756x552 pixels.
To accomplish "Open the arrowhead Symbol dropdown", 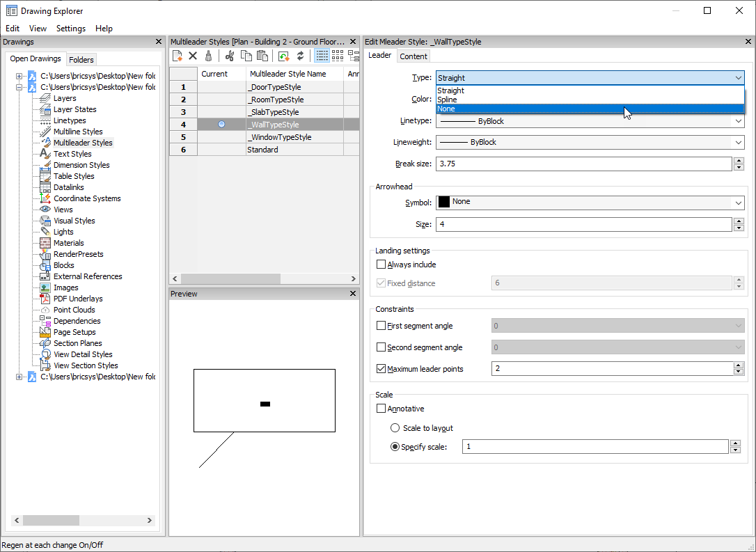I will [x=590, y=202].
